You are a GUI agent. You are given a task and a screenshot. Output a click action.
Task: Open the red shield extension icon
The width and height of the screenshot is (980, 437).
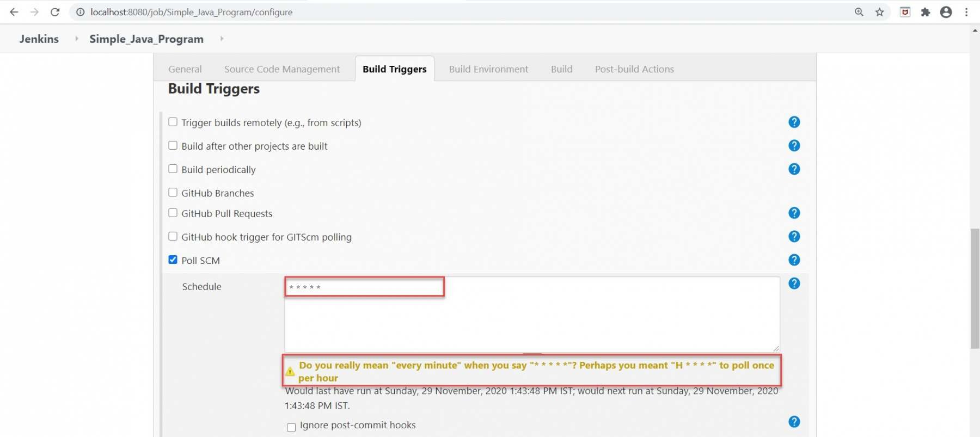tap(905, 12)
